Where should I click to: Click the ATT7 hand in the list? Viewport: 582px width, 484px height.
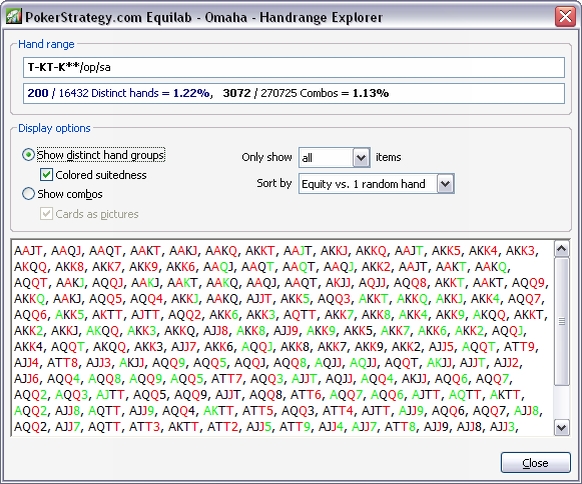pyautogui.click(x=227, y=379)
